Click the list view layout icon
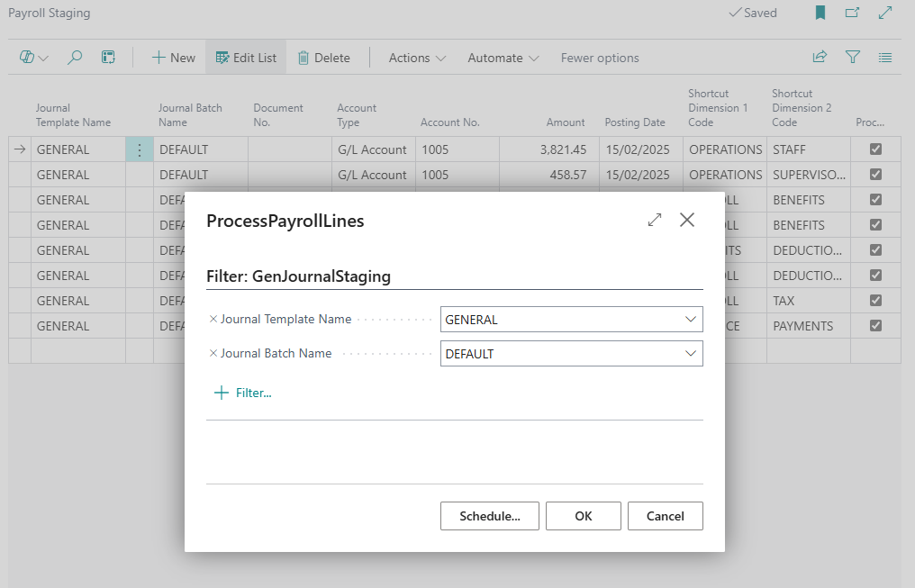The image size is (915, 588). click(x=885, y=57)
